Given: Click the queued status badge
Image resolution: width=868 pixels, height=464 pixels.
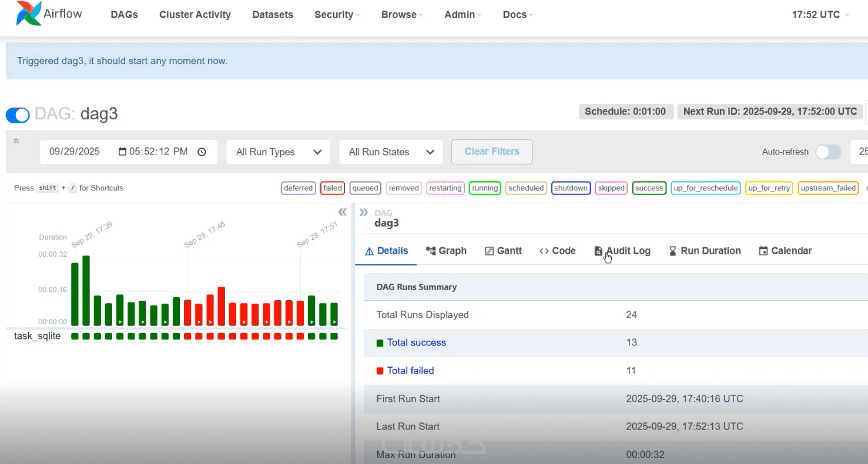Looking at the screenshot, I should coord(365,188).
